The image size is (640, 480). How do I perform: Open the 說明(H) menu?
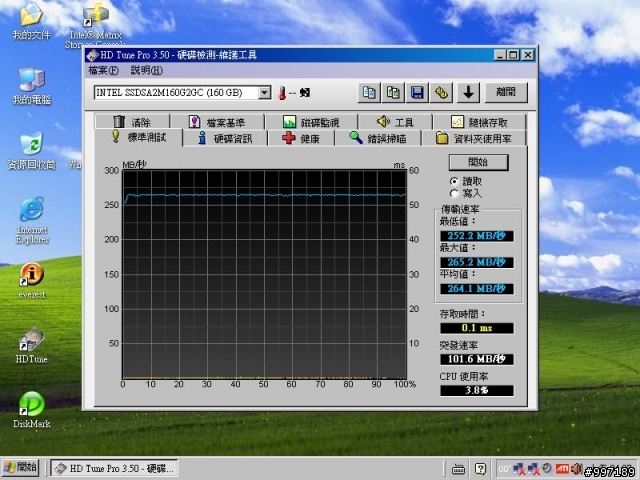[147, 71]
